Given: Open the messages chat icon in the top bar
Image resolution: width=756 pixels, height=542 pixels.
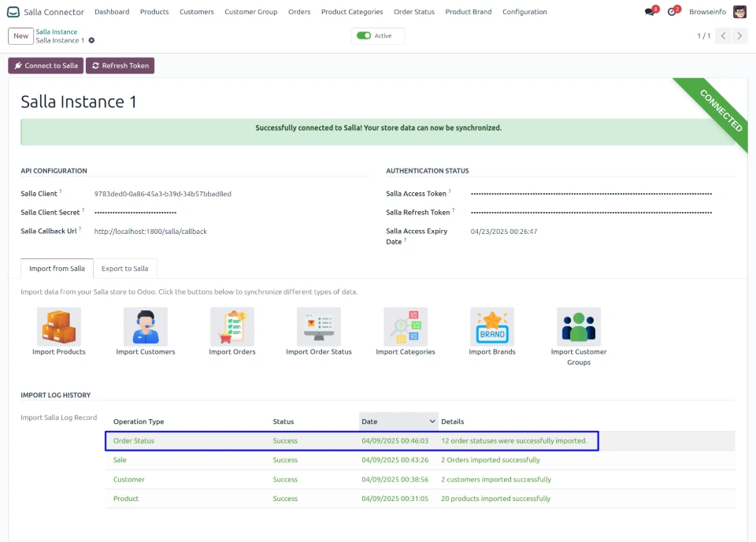Looking at the screenshot, I should pos(650,12).
